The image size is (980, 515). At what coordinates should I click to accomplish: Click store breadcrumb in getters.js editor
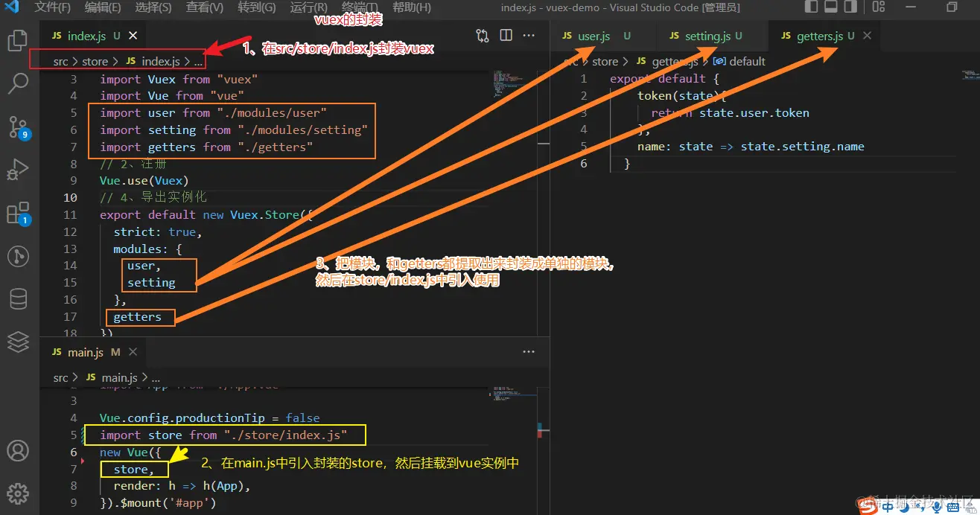605,61
